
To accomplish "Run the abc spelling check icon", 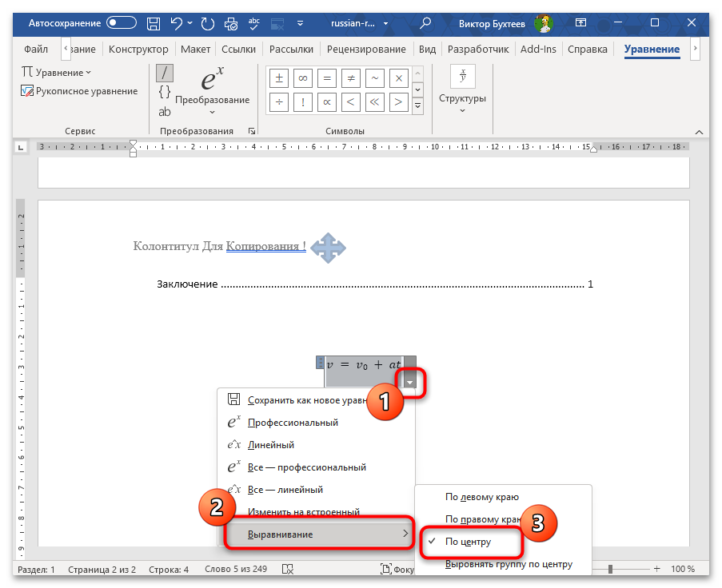I will [x=253, y=23].
